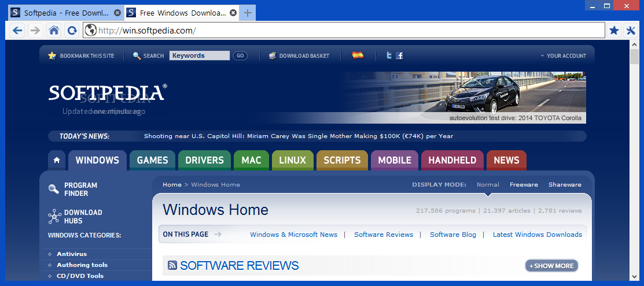This screenshot has height=286, width=644.
Task: Set display mode to Shareware
Action: coord(565,185)
